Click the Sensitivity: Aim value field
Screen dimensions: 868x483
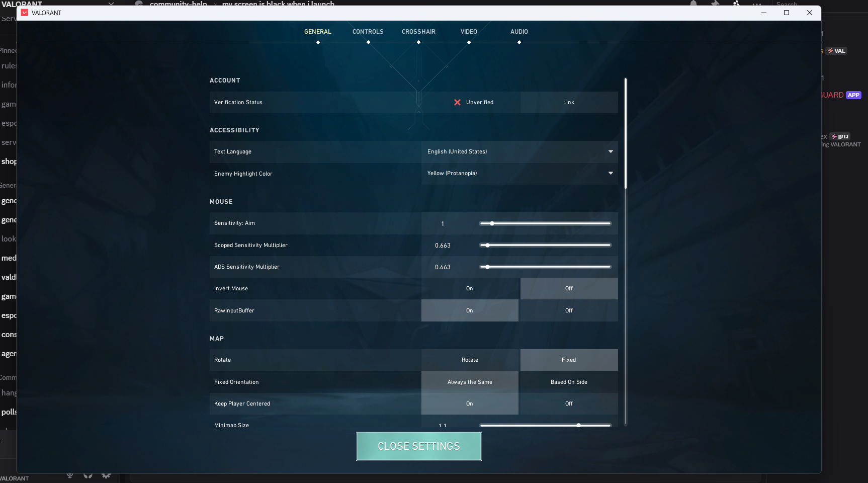[x=443, y=224]
